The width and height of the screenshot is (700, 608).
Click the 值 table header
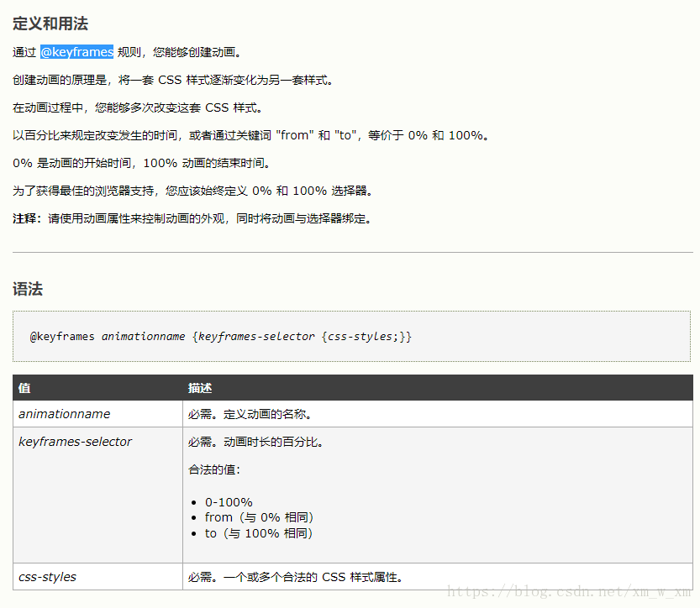tap(24, 388)
